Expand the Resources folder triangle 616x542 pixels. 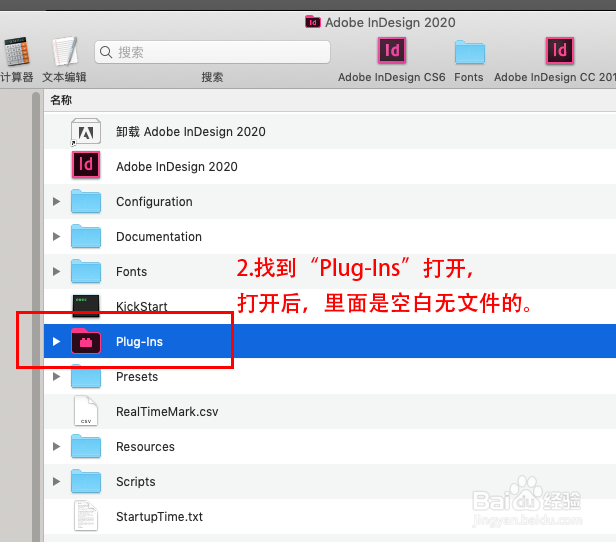click(57, 446)
